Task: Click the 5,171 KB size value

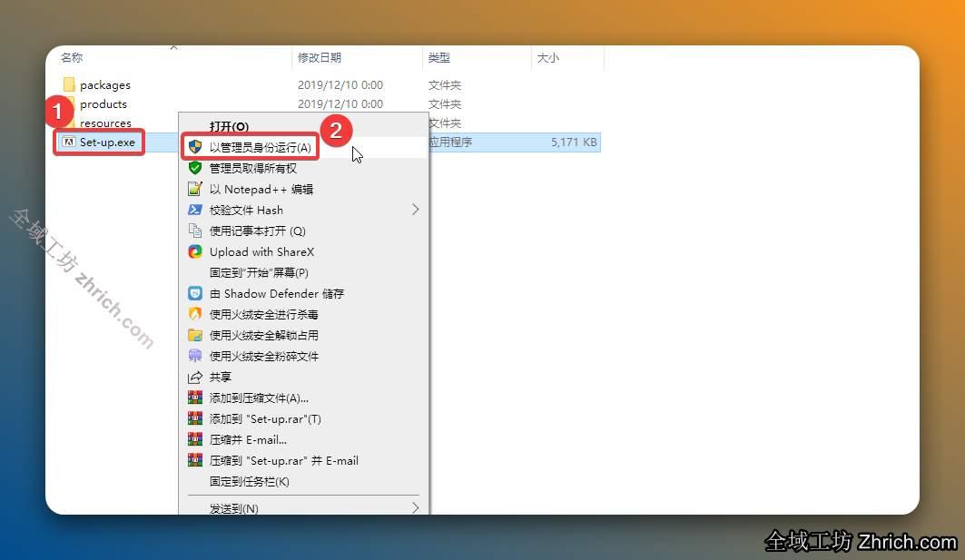Action: pos(574,142)
